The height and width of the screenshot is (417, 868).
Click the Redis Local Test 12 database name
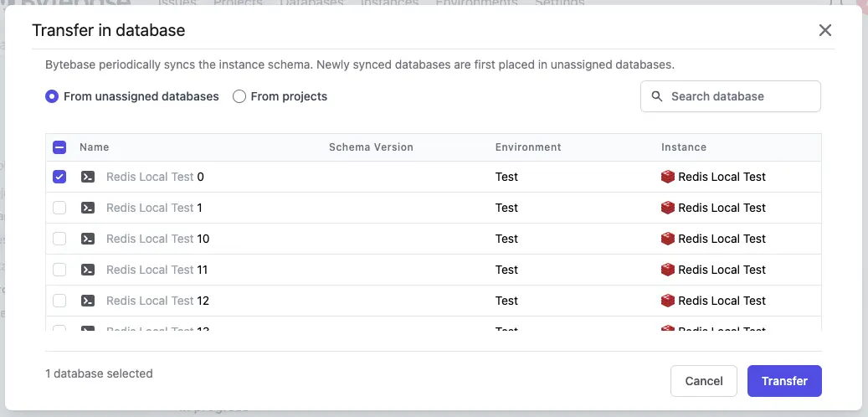tap(157, 301)
